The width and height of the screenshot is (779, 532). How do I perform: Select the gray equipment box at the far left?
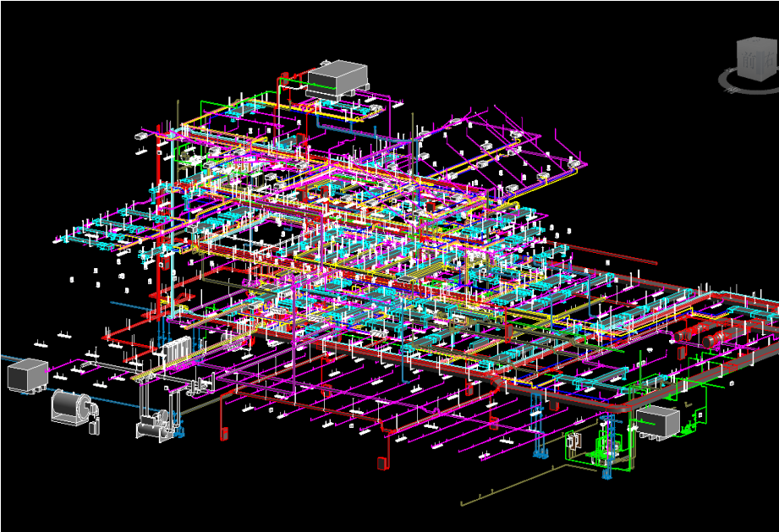coord(28,375)
